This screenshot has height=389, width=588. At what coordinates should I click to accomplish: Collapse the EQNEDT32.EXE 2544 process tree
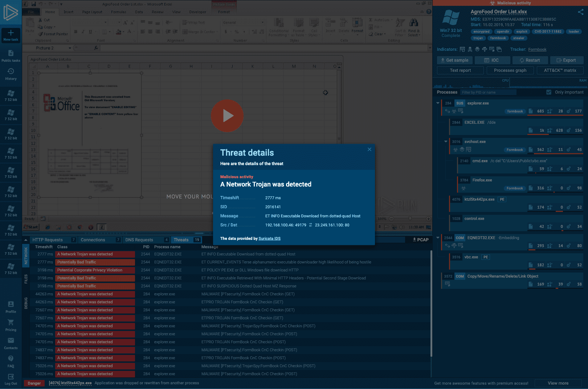pos(438,238)
